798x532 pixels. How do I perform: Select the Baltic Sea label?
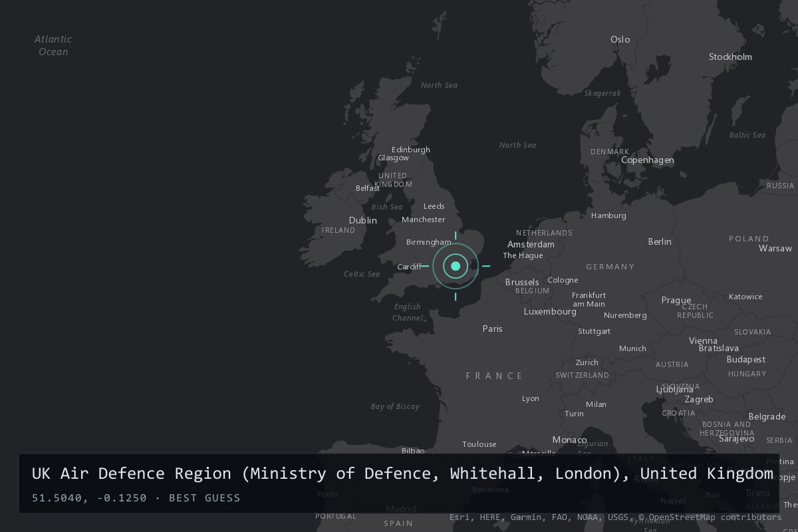point(747,135)
